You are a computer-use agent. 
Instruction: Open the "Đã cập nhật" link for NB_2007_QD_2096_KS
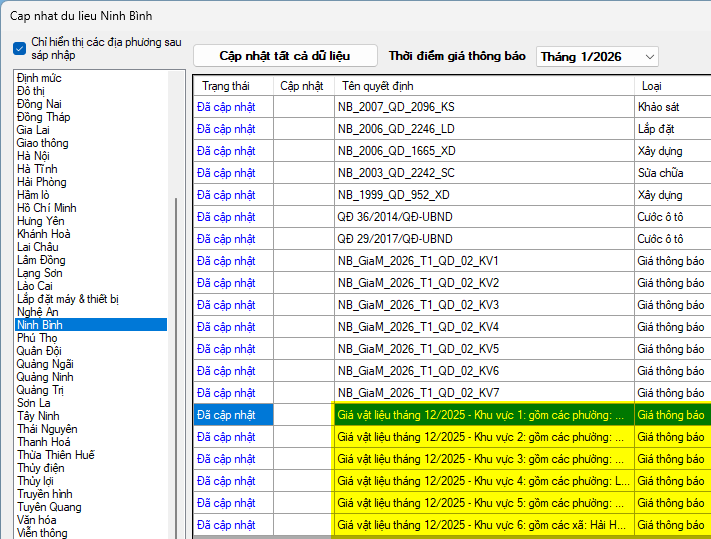(226, 107)
